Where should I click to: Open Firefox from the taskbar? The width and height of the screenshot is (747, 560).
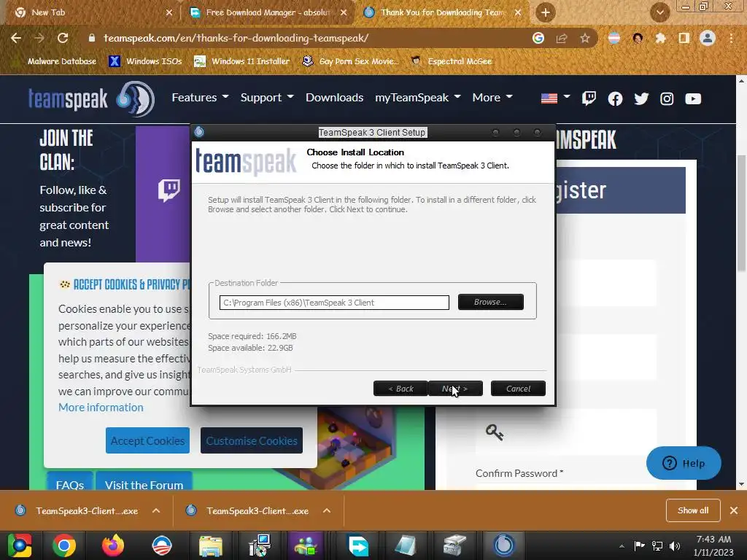coord(113,545)
